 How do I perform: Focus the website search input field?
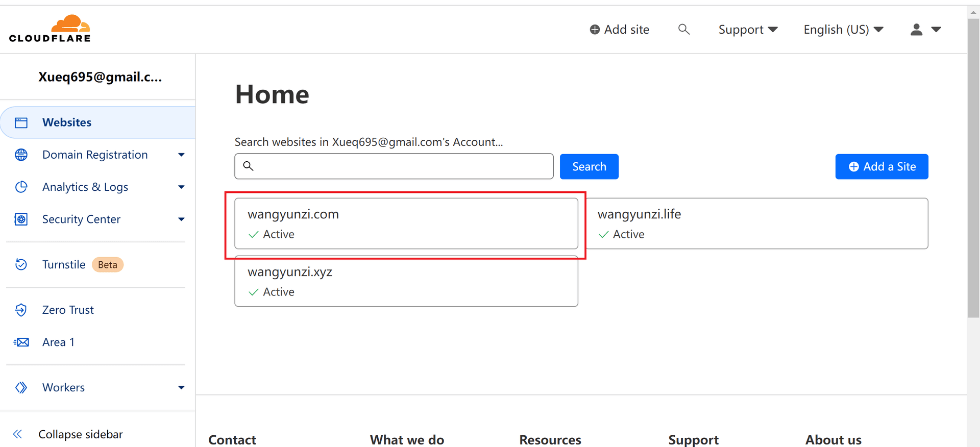click(394, 166)
